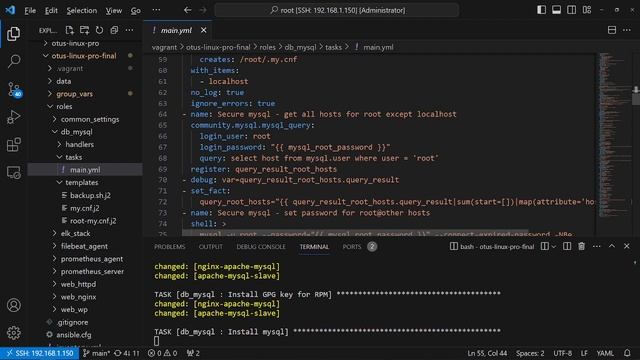Click the editor horizontal scrollbar
Screen dimensions: 640x360
[x=355, y=233]
